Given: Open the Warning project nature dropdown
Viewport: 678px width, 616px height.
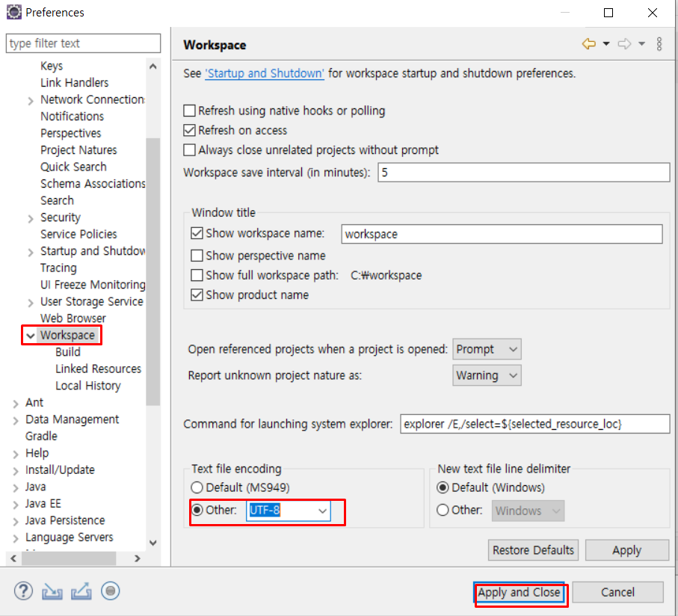Looking at the screenshot, I should click(x=487, y=375).
